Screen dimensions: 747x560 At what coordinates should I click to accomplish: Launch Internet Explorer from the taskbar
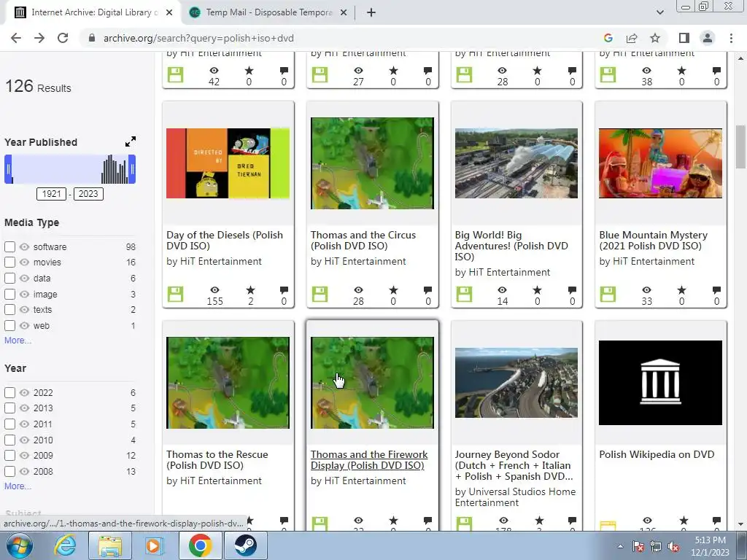pos(65,545)
